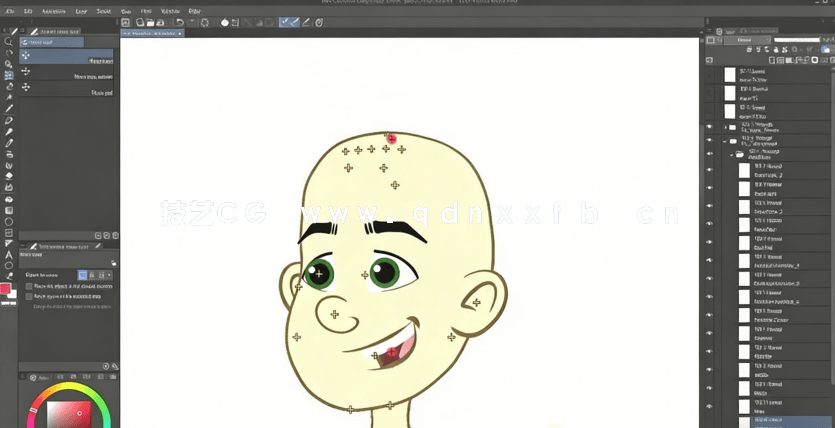Screen dimensions: 835x428
Task: Choose the Move tone pattern sub tool
Action: 67,73
